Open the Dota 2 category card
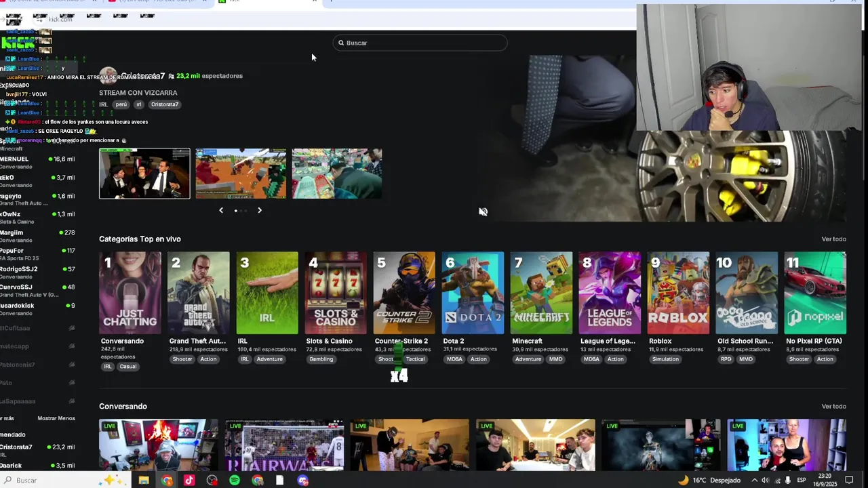 click(x=473, y=293)
